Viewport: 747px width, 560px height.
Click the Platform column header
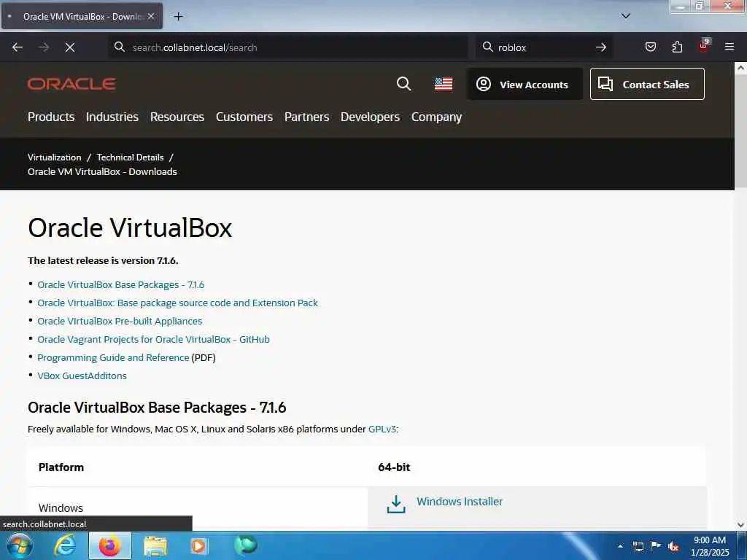click(61, 467)
